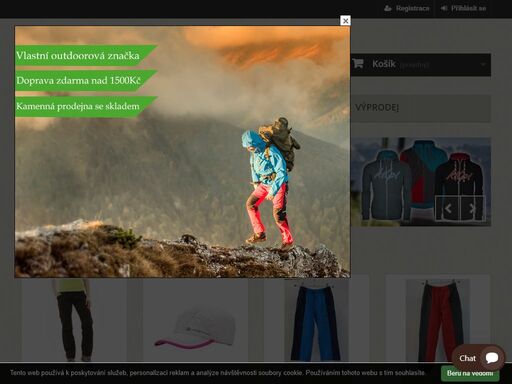Click the hoodies slider banner image
This screenshot has width=512, height=384.
coord(421,182)
